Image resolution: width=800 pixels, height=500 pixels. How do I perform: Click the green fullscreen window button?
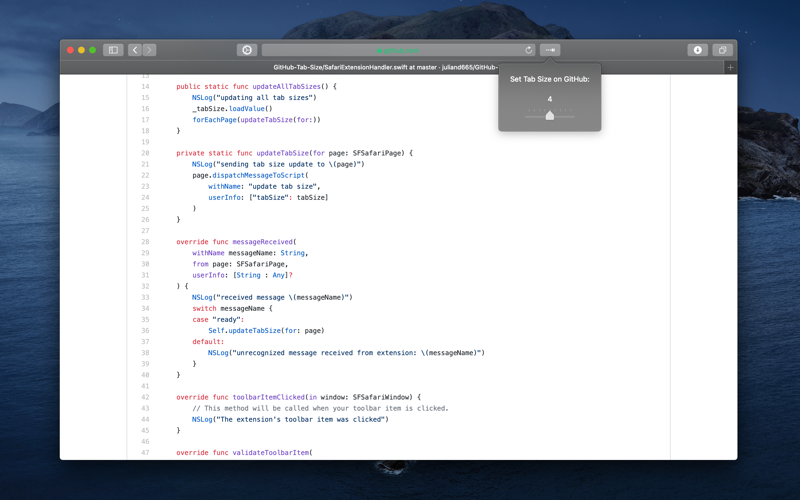click(92, 50)
